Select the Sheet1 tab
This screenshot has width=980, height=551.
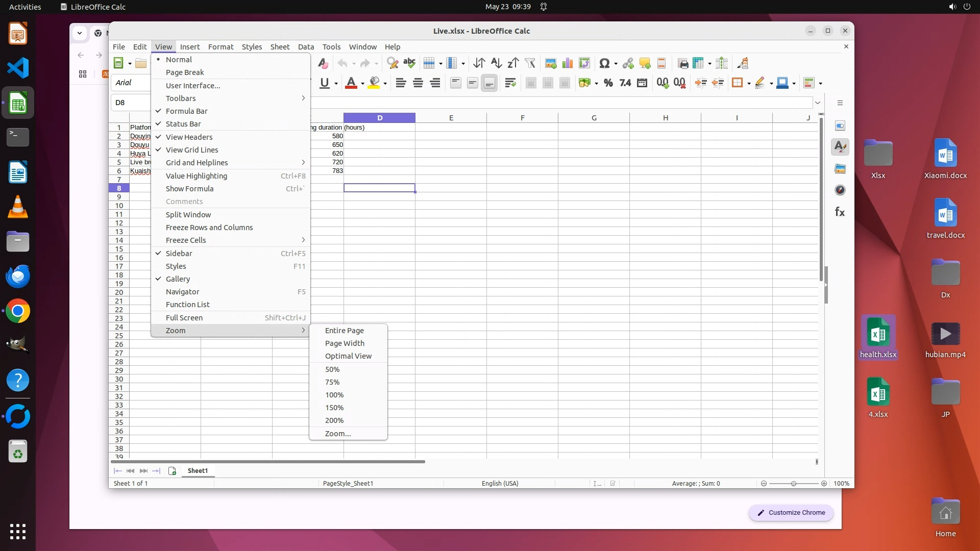tap(198, 471)
